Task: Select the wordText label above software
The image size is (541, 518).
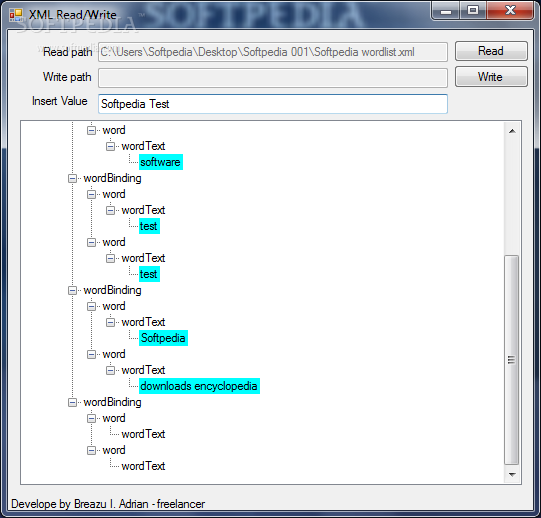Action: point(143,146)
